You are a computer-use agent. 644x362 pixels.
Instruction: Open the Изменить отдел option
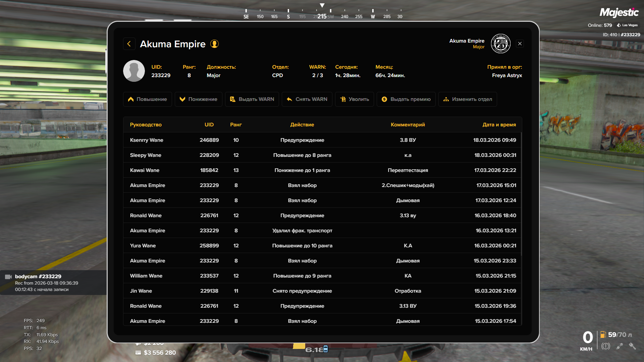click(x=467, y=99)
